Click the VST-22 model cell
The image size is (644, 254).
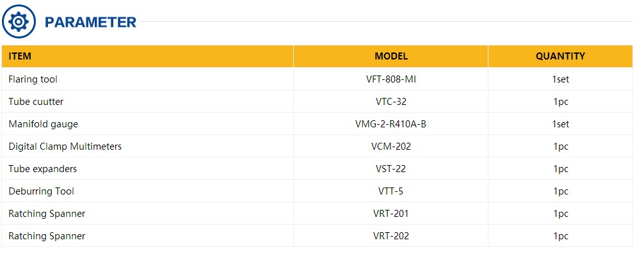[x=391, y=169]
